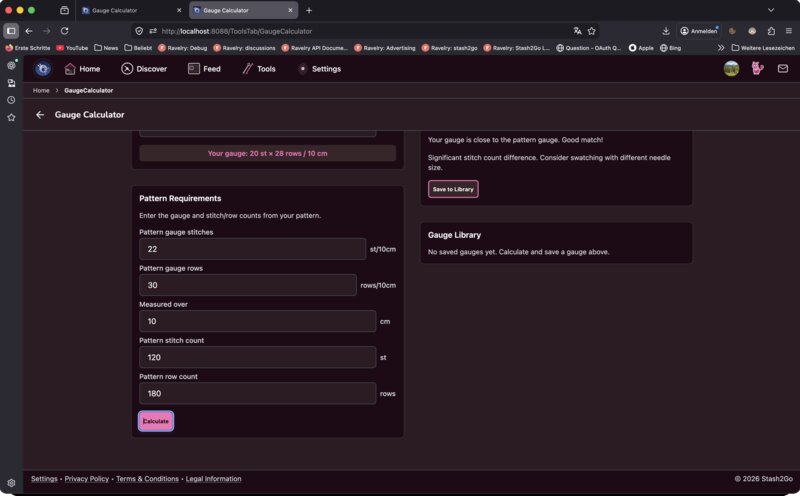Open the Settings footer link
800x496 pixels.
(x=44, y=479)
